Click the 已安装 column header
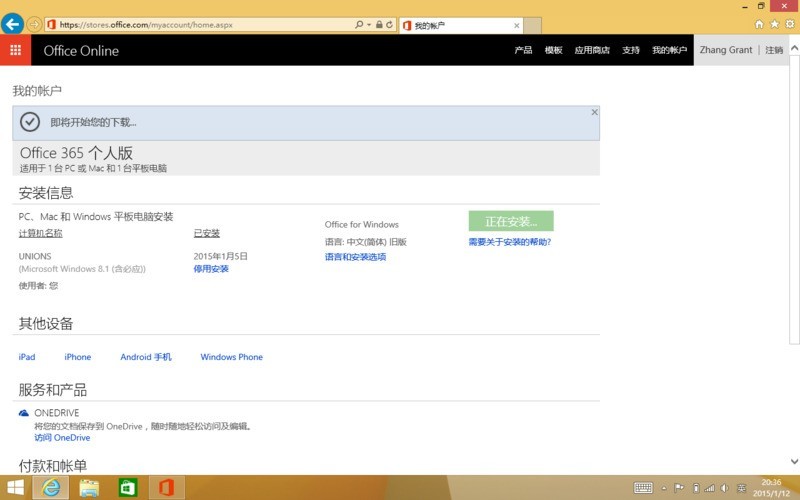 click(207, 233)
